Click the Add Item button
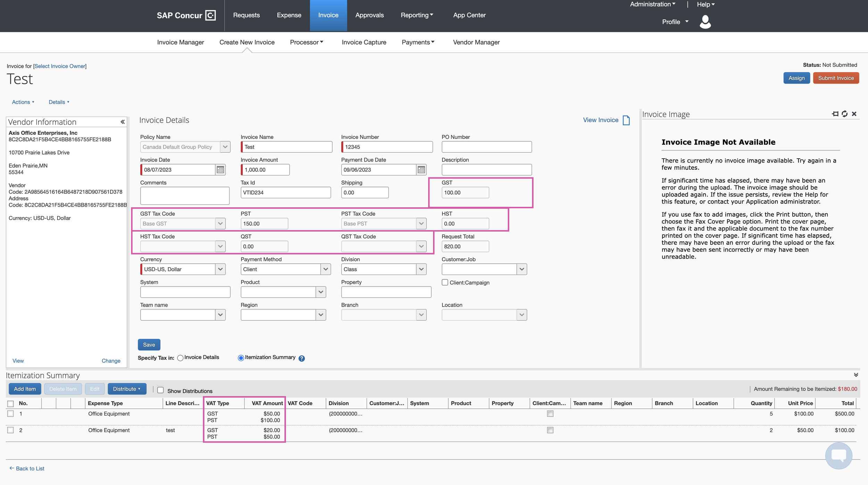868x485 pixels. (x=25, y=389)
